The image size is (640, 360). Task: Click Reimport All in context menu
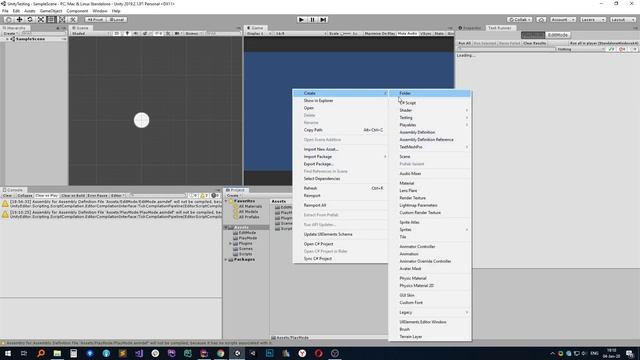pos(340,205)
